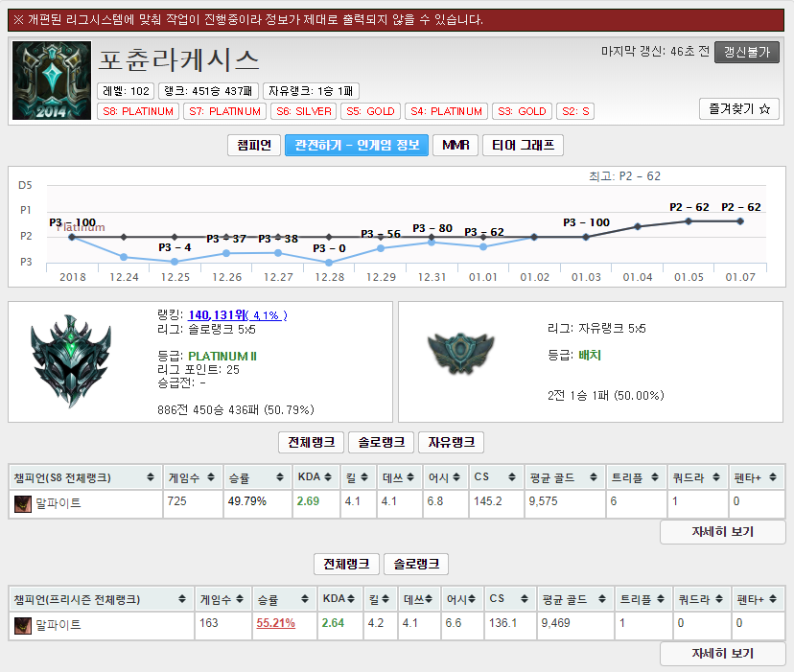Click the 랭크: 451승 437패 badge
Viewport: 794px width, 672px height.
[x=208, y=91]
